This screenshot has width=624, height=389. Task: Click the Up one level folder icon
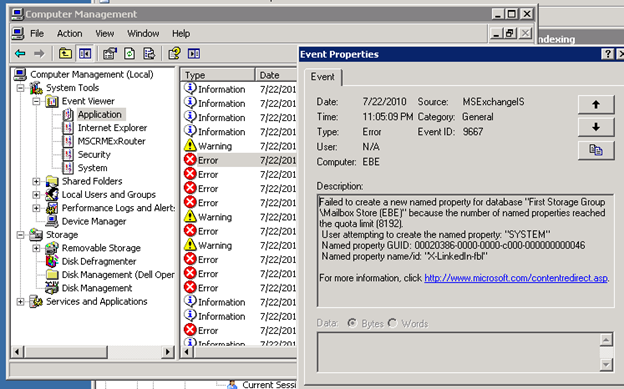coord(65,53)
